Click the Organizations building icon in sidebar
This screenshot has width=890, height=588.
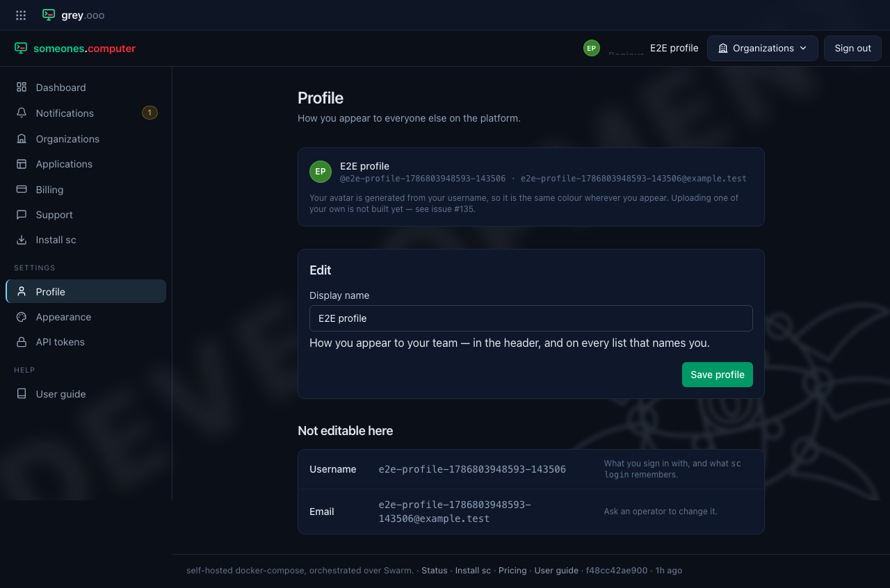click(x=22, y=139)
